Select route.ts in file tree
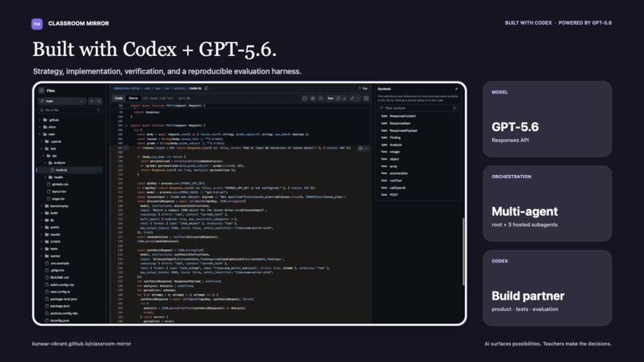The image size is (644, 362). tap(69, 170)
